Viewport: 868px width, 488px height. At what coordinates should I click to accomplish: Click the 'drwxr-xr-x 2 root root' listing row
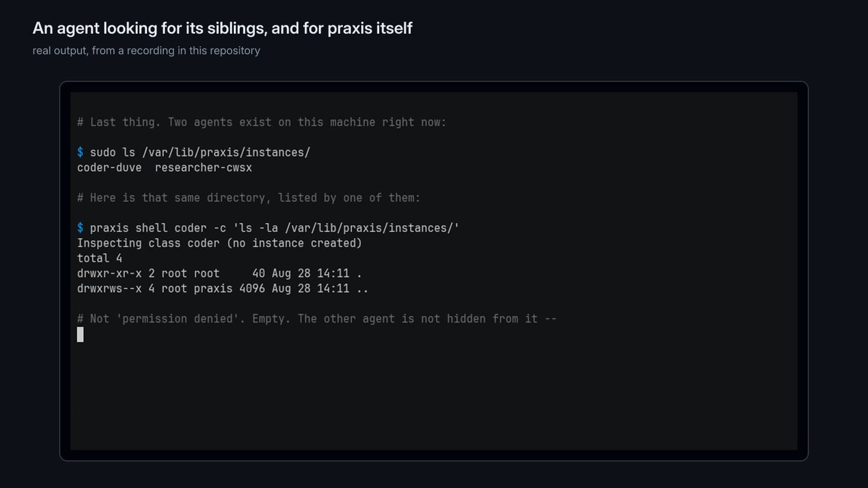click(219, 273)
